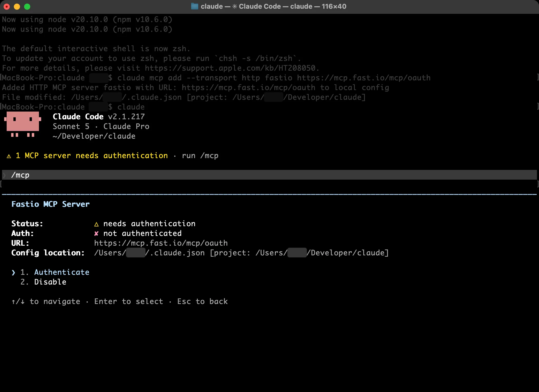This screenshot has height=392, width=539.
Task: Click the pink X next to not authenticated
Action: 96,233
